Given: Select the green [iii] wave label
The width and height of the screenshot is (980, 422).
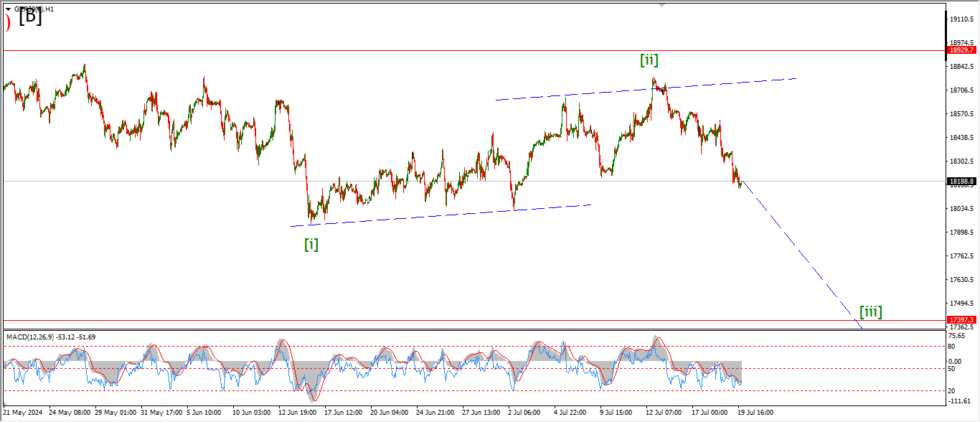Looking at the screenshot, I should pos(870,311).
